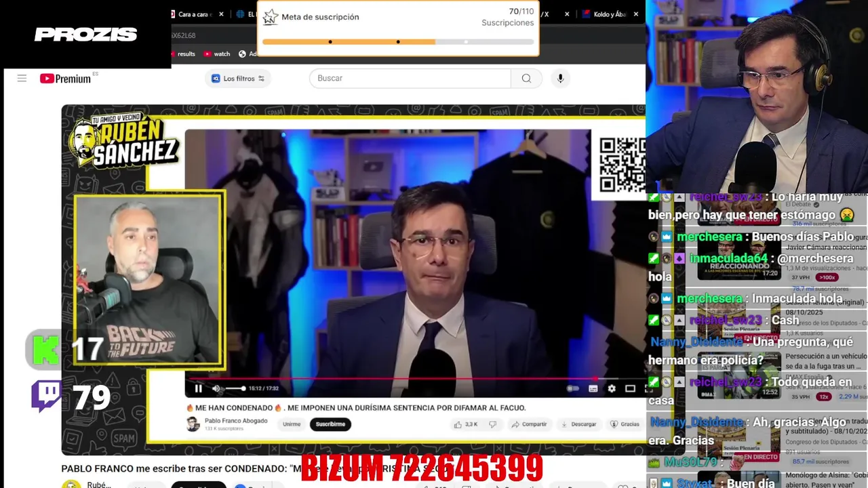Dislike the Pablo Franco video
This screenshot has height=488, width=868.
point(493,424)
